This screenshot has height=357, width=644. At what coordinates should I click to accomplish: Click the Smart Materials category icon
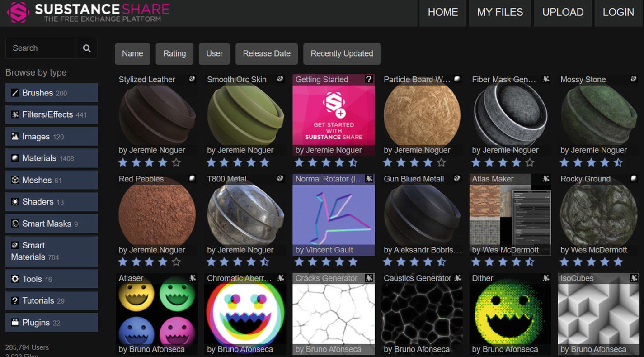[15, 245]
